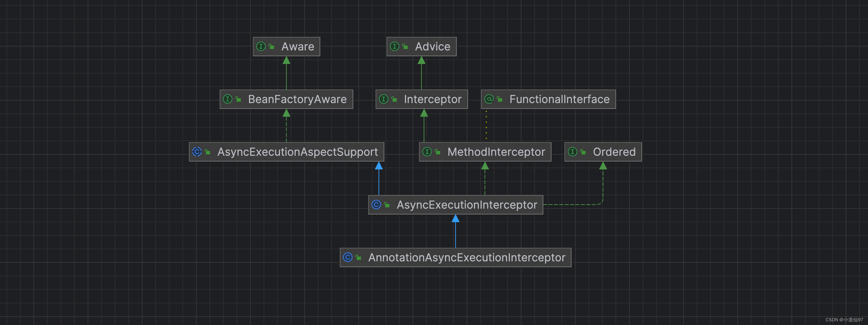The image size is (868, 325).
Task: Click the public-access lock icon on AsyncExecutionAspectSupport
Action: point(208,152)
